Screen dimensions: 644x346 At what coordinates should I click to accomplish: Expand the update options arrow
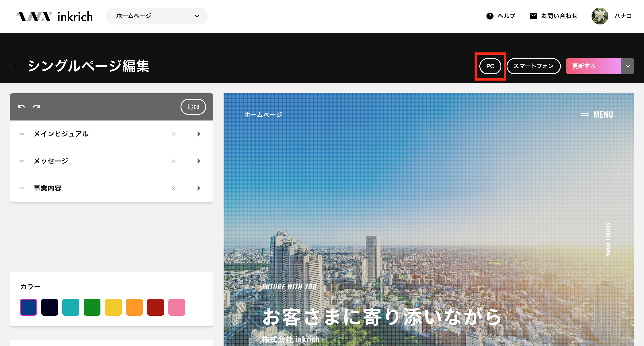627,66
